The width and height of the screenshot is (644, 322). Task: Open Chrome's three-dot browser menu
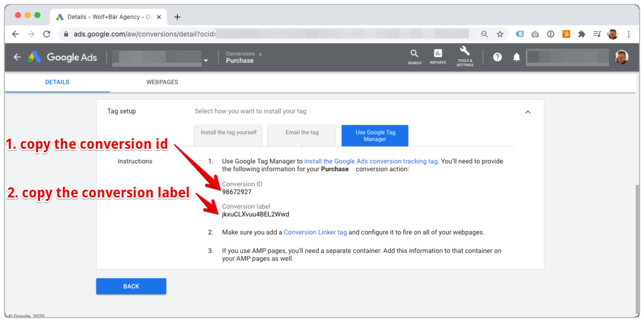(628, 34)
